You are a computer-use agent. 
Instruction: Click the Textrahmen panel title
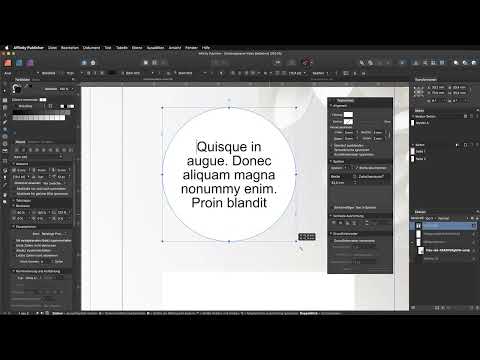345,100
